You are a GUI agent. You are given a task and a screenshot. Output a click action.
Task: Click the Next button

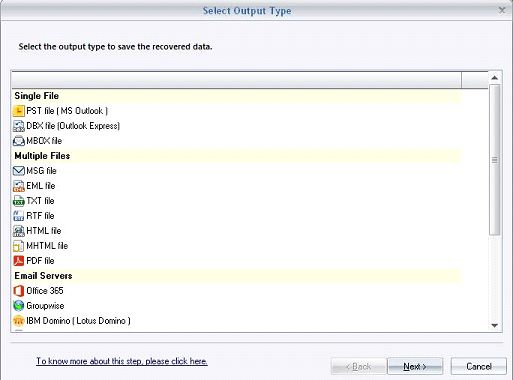click(x=415, y=366)
